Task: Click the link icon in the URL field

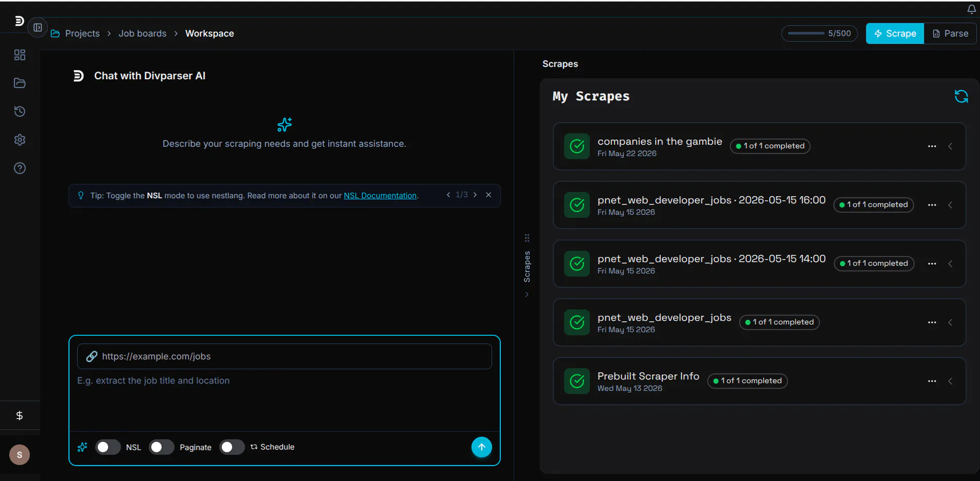Action: (x=92, y=356)
